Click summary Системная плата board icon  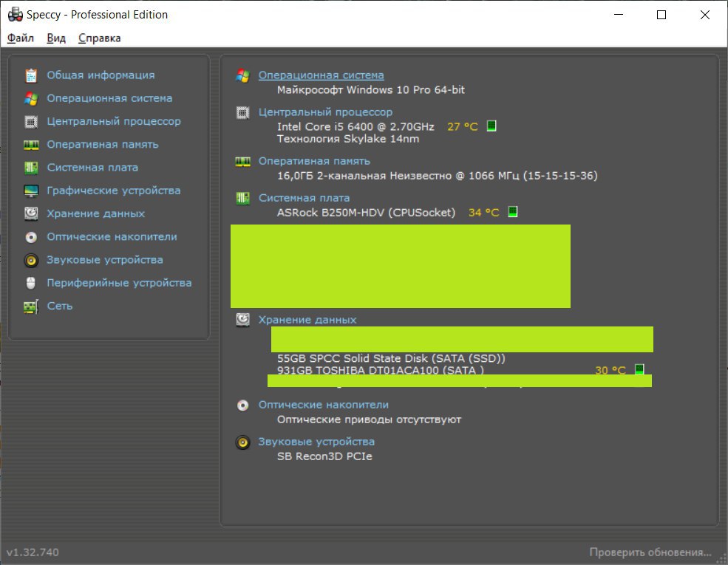243,199
